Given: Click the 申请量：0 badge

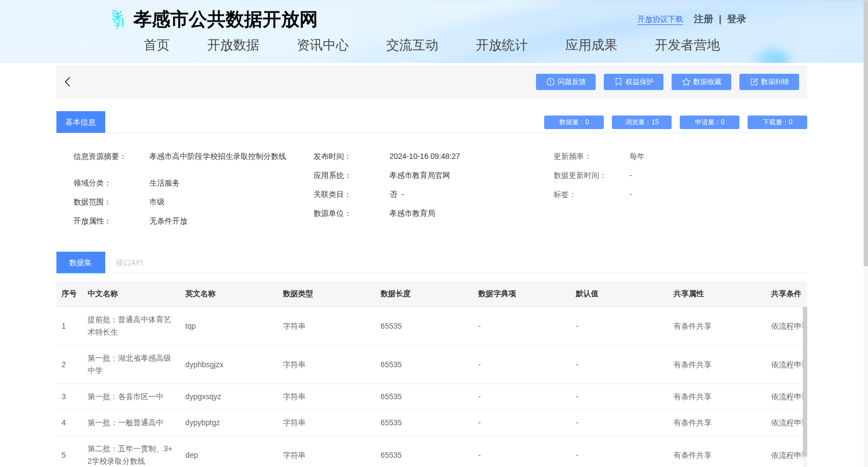Looking at the screenshot, I should click(710, 122).
